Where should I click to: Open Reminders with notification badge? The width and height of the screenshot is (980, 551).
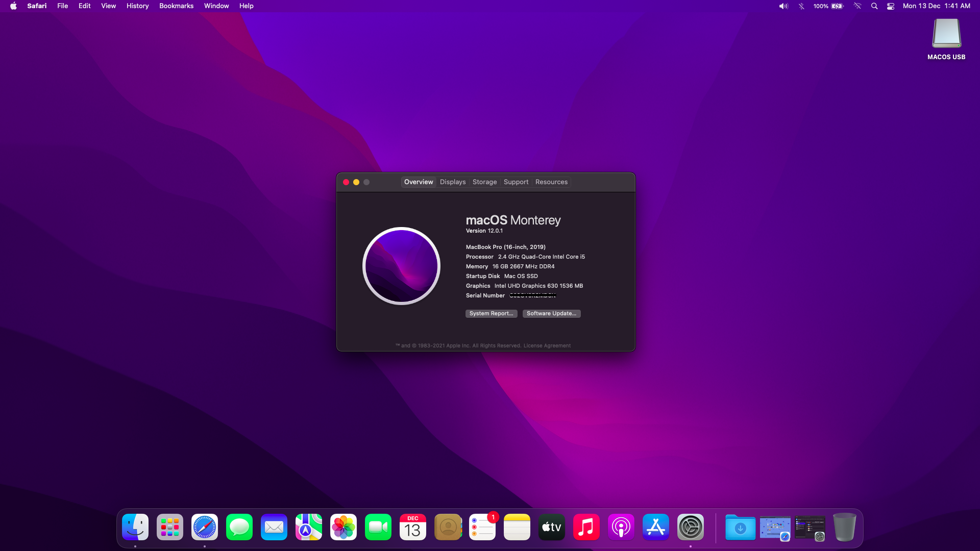[482, 527]
